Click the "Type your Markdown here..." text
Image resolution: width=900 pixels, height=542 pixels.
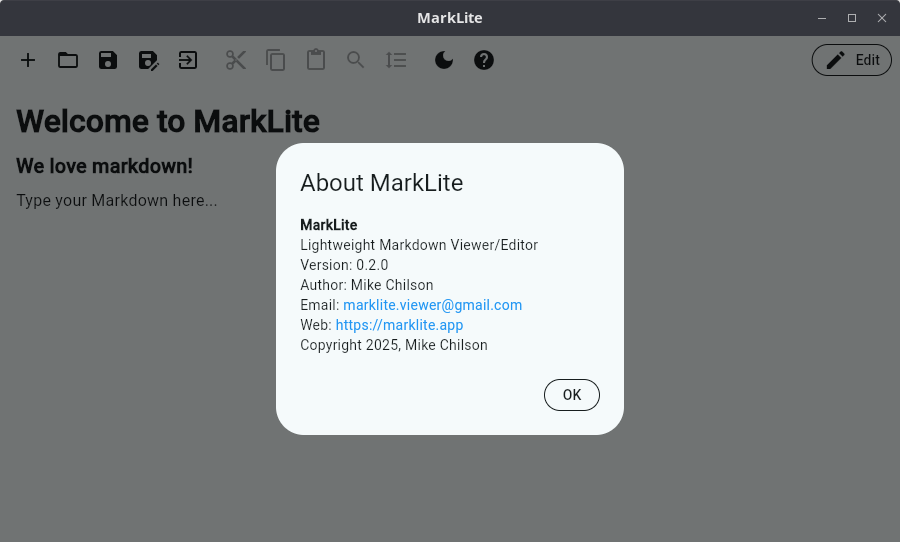pyautogui.click(x=117, y=201)
